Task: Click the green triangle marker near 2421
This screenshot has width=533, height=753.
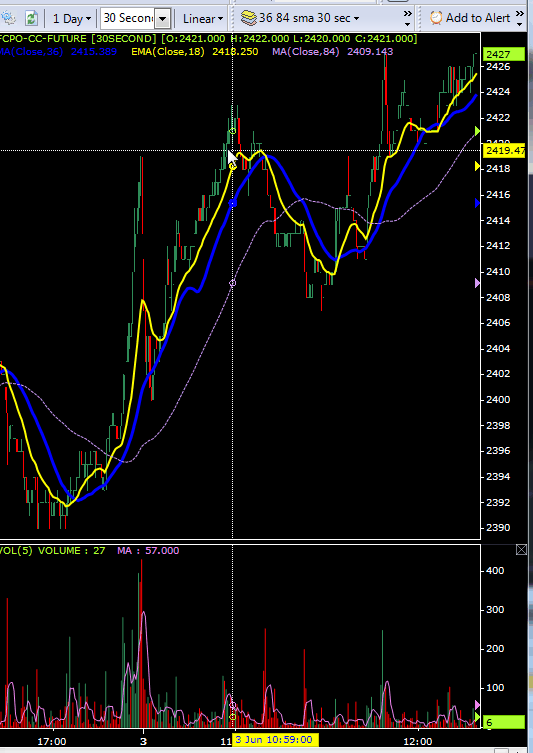Action: click(x=477, y=131)
